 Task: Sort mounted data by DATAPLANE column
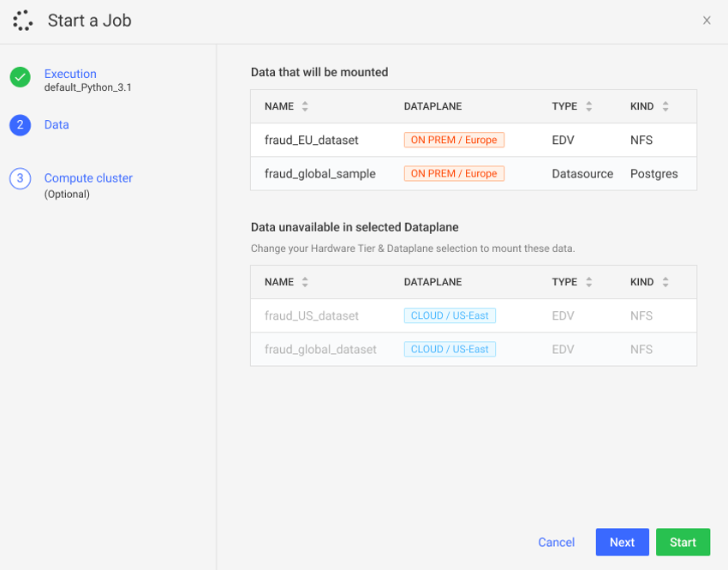[x=430, y=106]
